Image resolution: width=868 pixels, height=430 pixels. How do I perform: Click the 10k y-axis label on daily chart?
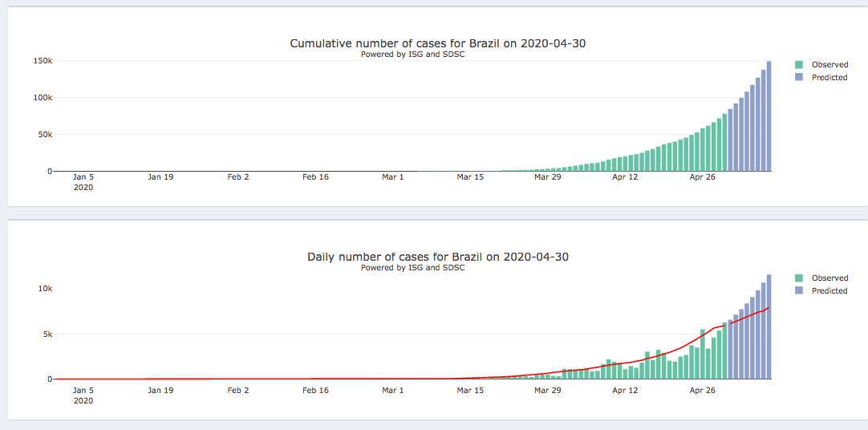pos(45,289)
